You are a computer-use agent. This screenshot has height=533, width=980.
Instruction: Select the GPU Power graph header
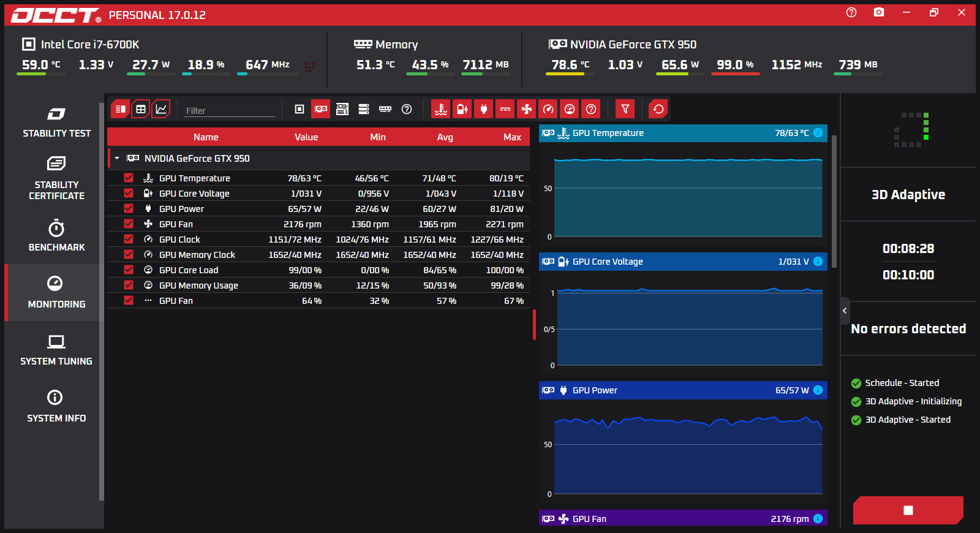pos(683,390)
